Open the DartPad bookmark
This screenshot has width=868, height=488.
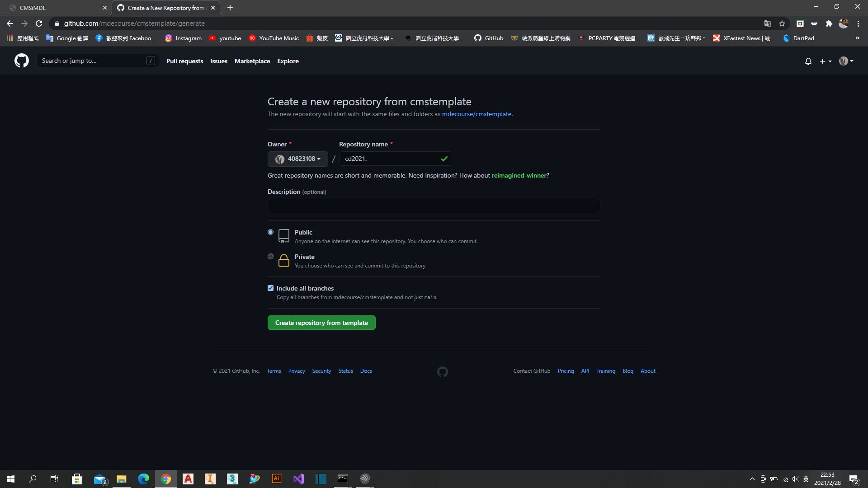pos(798,38)
